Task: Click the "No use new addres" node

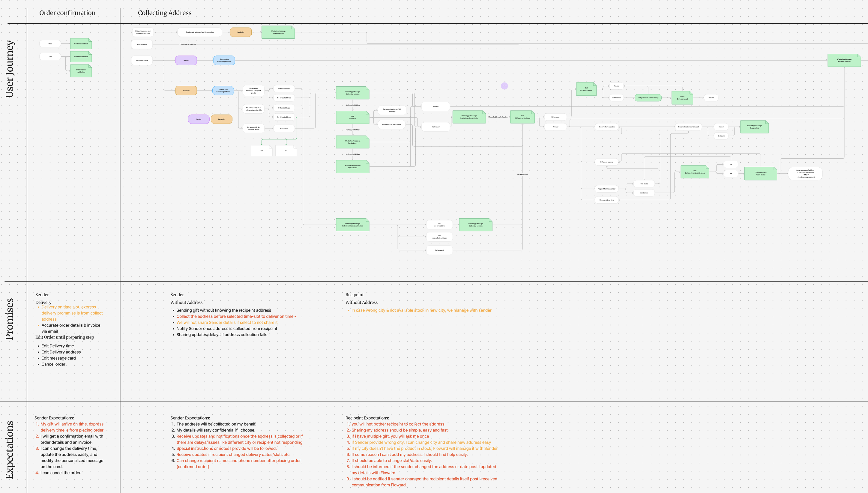Action: pyautogui.click(x=439, y=225)
